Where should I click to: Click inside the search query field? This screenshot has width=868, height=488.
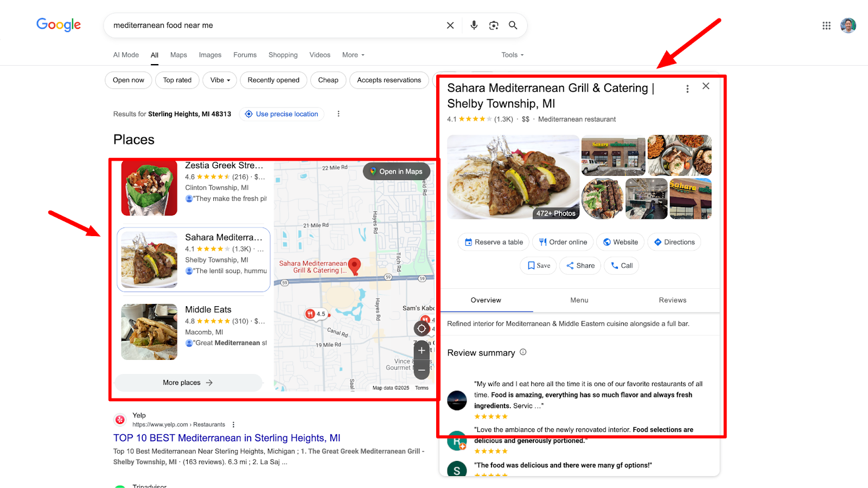(x=274, y=26)
